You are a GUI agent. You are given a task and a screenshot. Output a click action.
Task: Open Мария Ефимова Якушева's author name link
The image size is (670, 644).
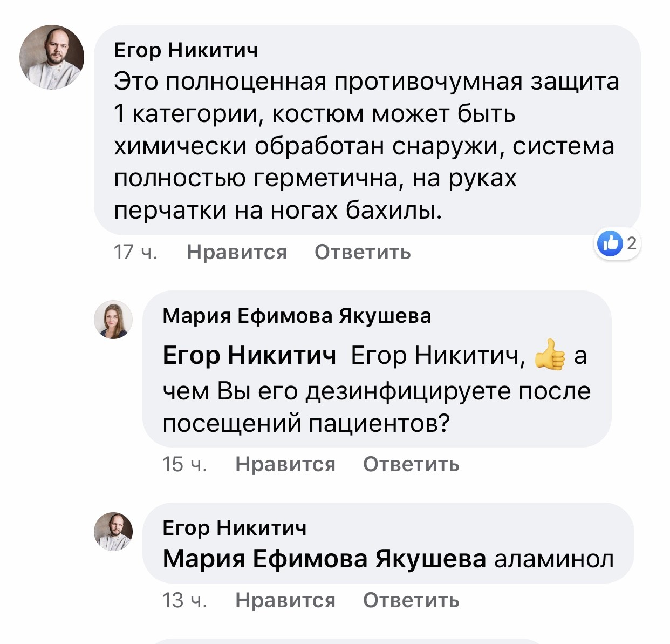(297, 316)
